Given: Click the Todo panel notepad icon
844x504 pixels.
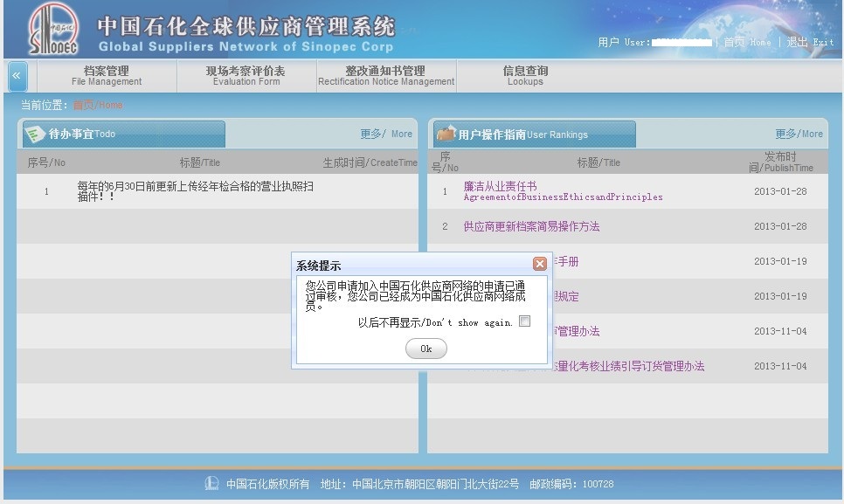Looking at the screenshot, I should point(35,135).
